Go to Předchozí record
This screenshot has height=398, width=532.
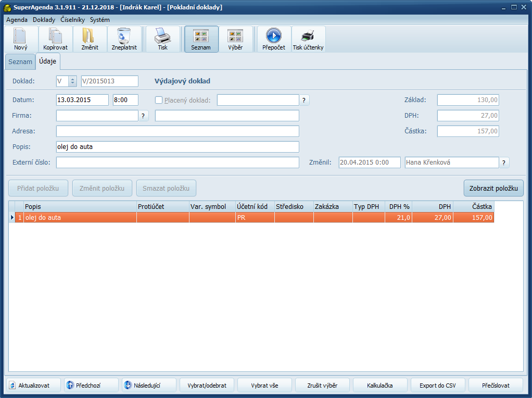point(92,385)
